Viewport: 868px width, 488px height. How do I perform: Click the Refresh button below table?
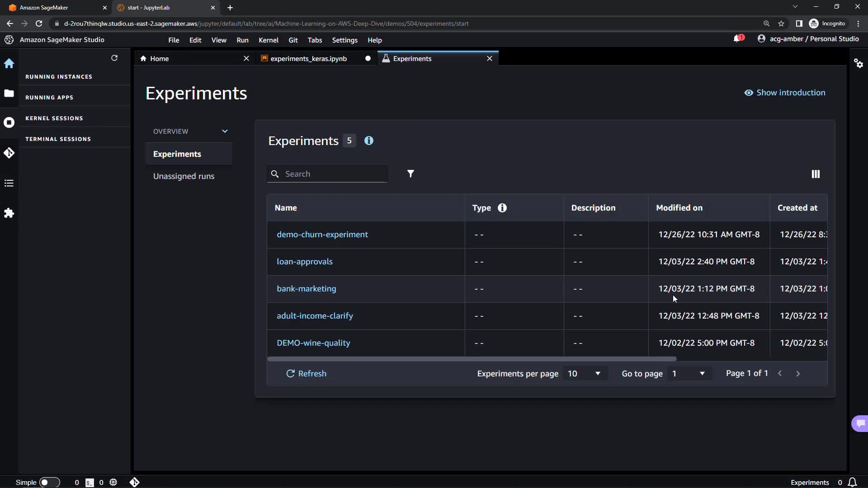click(x=307, y=374)
